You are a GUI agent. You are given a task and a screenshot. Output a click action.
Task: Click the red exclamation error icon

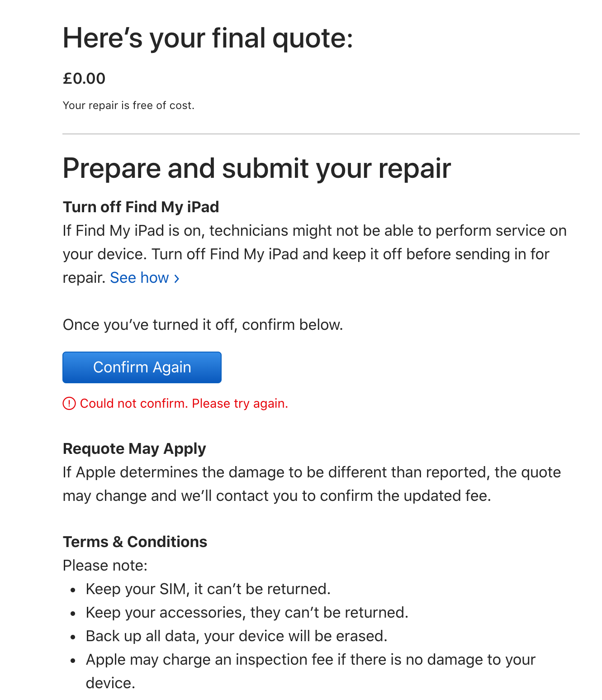pyautogui.click(x=69, y=403)
